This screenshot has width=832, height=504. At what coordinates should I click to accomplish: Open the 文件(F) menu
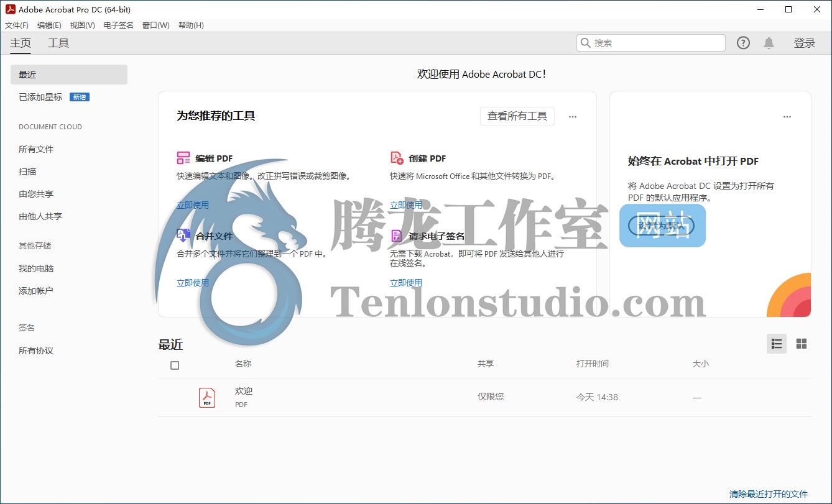17,25
